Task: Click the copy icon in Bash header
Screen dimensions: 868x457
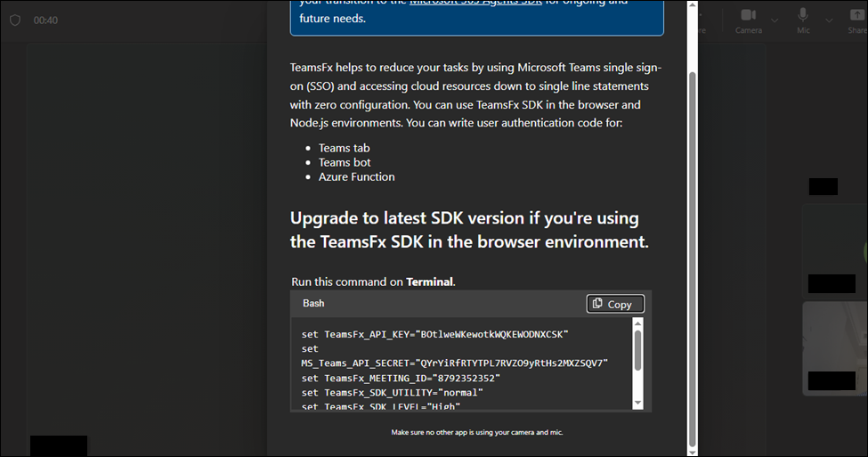Action: (597, 304)
